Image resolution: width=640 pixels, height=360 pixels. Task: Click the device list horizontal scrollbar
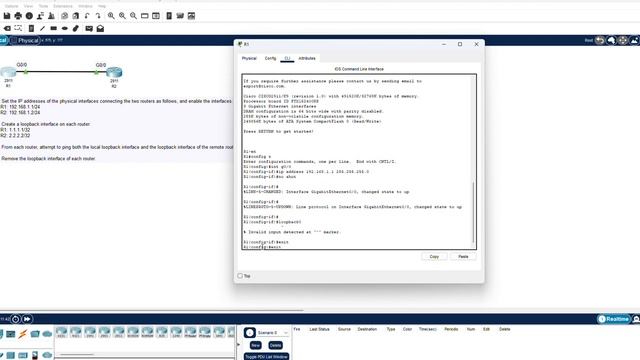77,354
